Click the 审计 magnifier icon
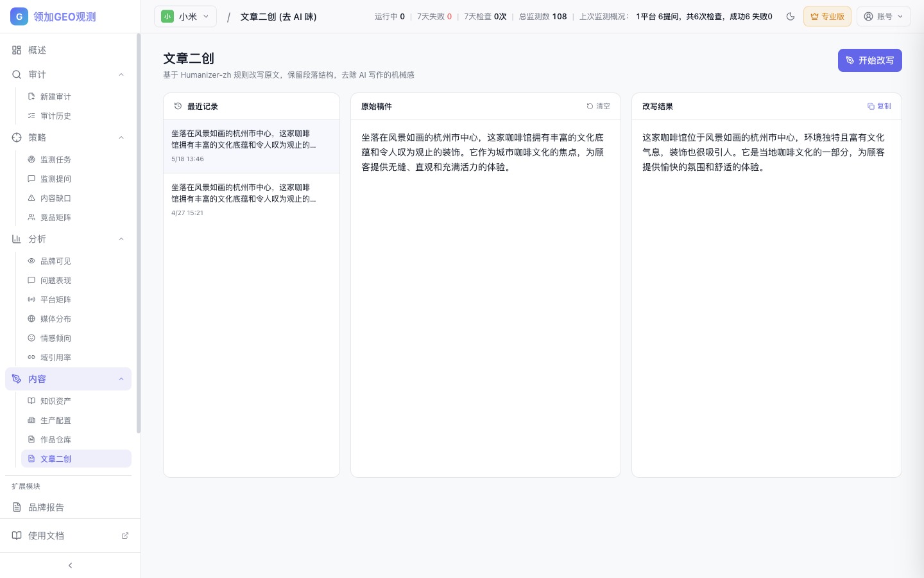Viewport: 924px width, 578px height. [17, 74]
